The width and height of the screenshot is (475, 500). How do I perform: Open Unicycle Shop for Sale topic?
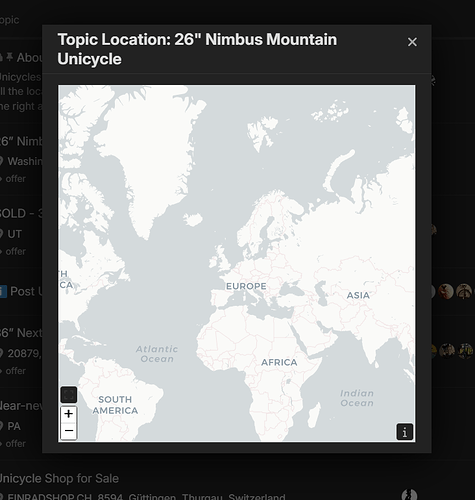59,479
